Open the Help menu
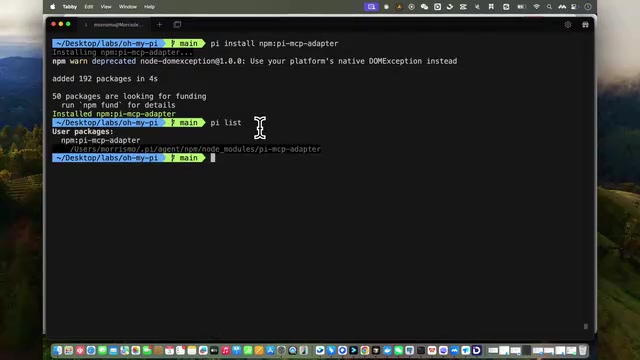 (149, 7)
